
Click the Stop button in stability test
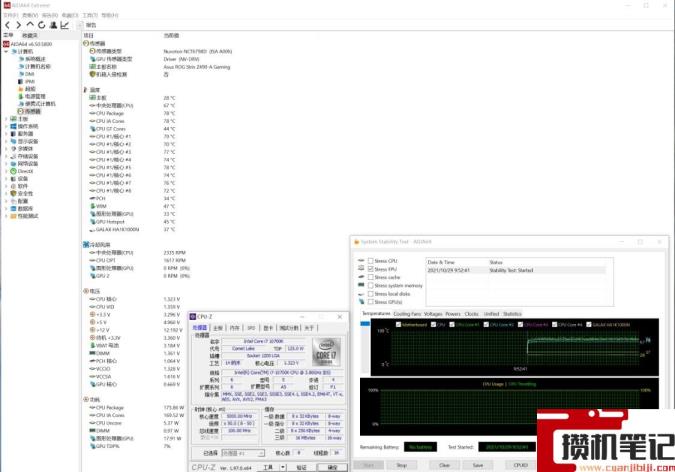[402, 465]
